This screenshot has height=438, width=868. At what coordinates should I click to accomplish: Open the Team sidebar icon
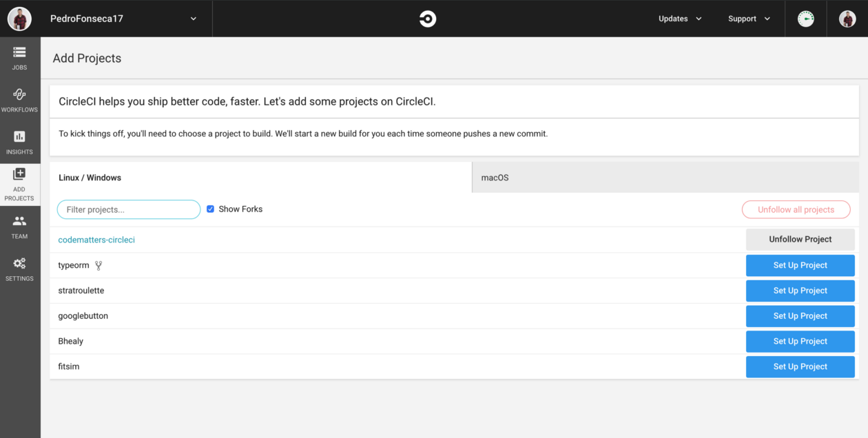[19, 226]
